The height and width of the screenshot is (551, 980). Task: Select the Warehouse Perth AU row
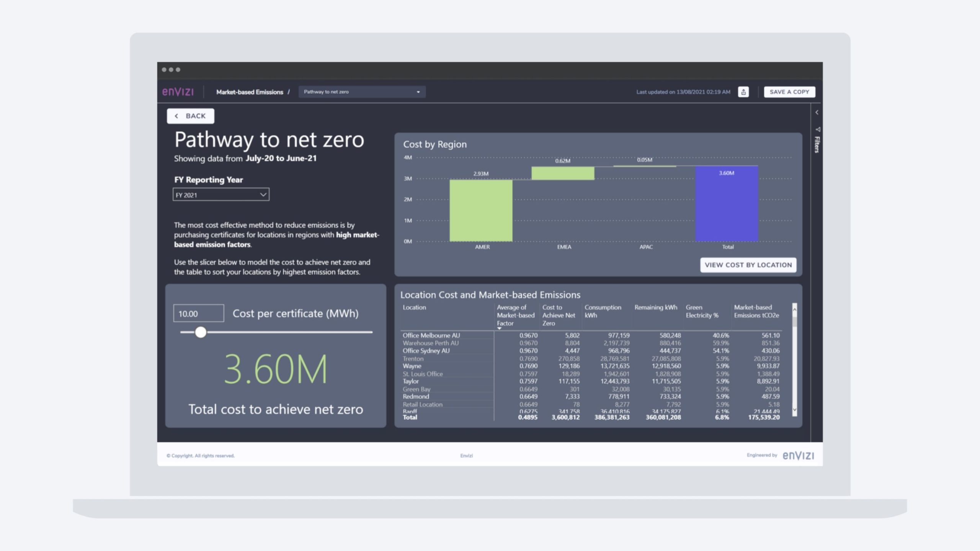pyautogui.click(x=591, y=343)
